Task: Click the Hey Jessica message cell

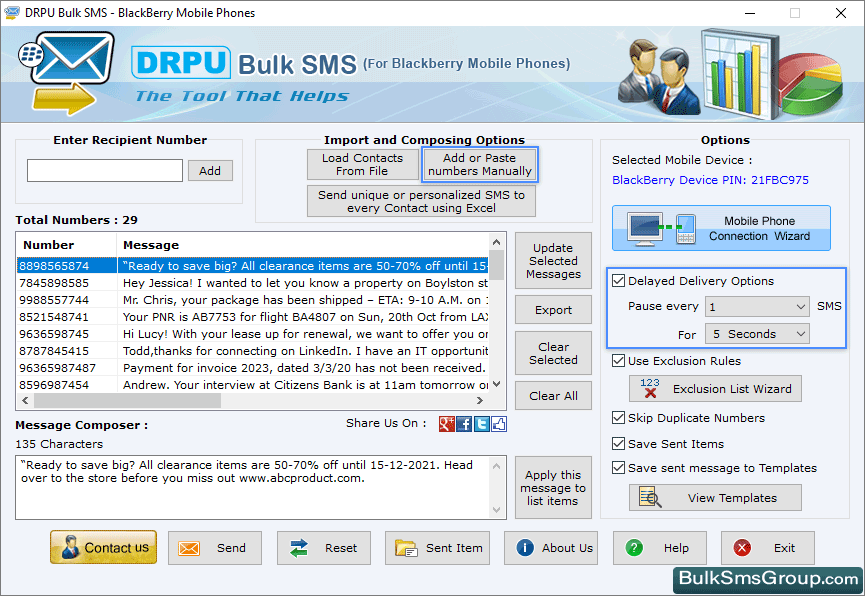Action: [x=303, y=283]
